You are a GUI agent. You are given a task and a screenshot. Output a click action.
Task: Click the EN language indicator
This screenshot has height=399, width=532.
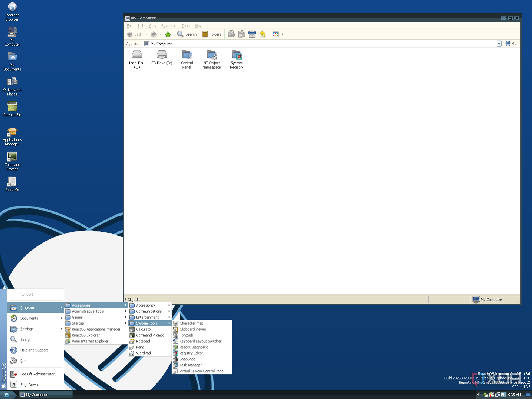coord(503,395)
